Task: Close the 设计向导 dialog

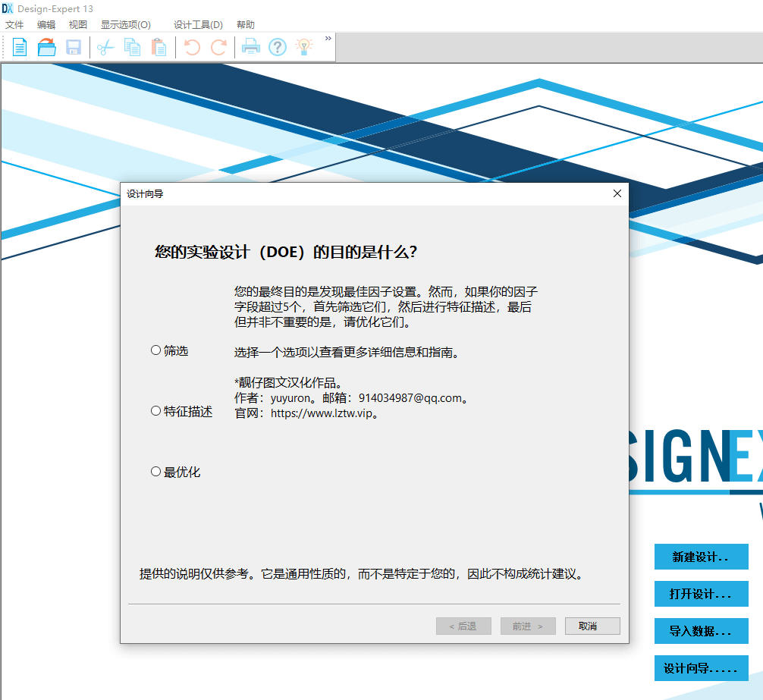Action: tap(617, 193)
